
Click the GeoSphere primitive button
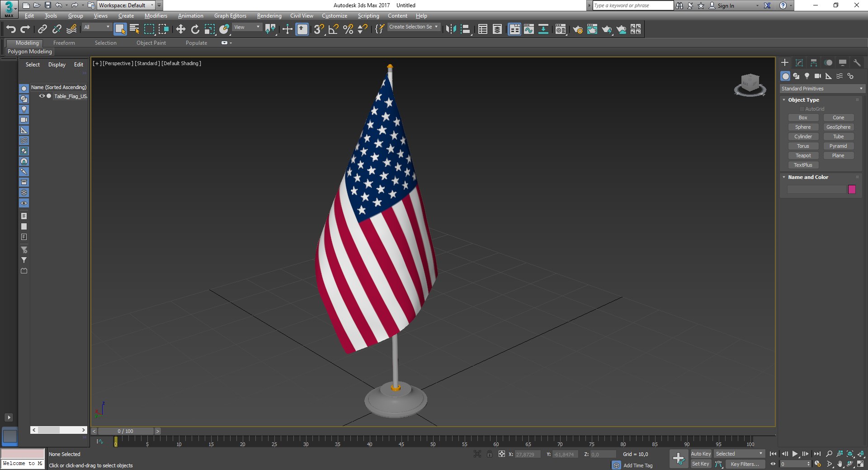tap(839, 127)
